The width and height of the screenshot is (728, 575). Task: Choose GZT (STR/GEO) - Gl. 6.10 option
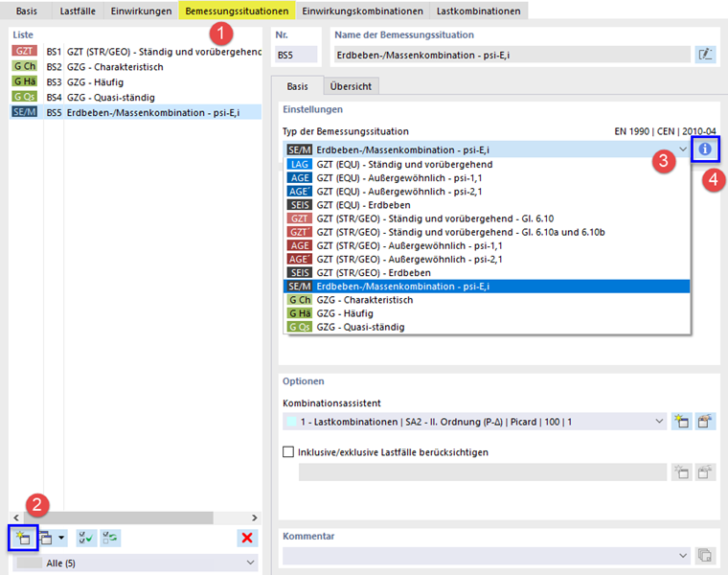click(x=487, y=218)
